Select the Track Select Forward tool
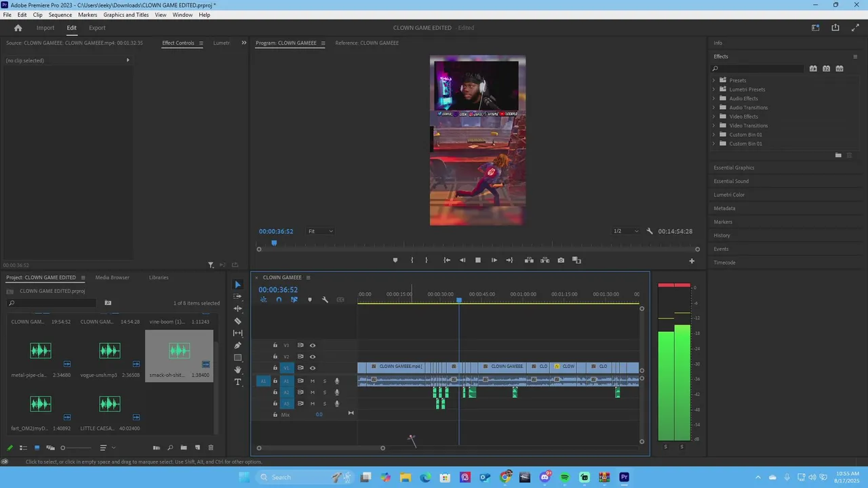 238,297
